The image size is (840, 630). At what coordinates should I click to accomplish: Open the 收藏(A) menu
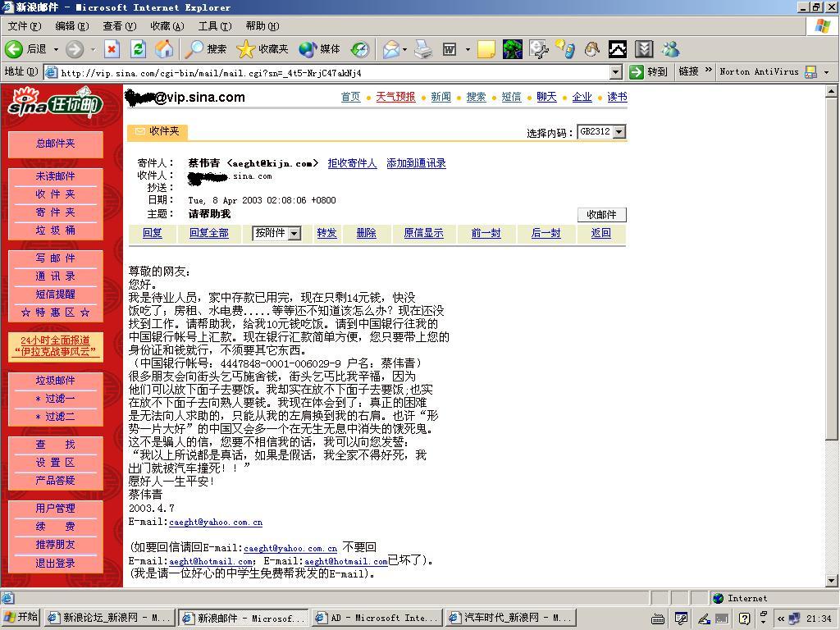(167, 26)
